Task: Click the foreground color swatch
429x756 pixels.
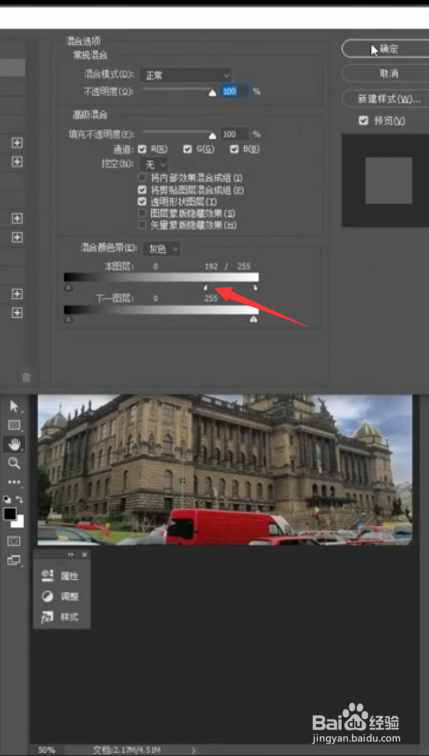Action: [10, 514]
